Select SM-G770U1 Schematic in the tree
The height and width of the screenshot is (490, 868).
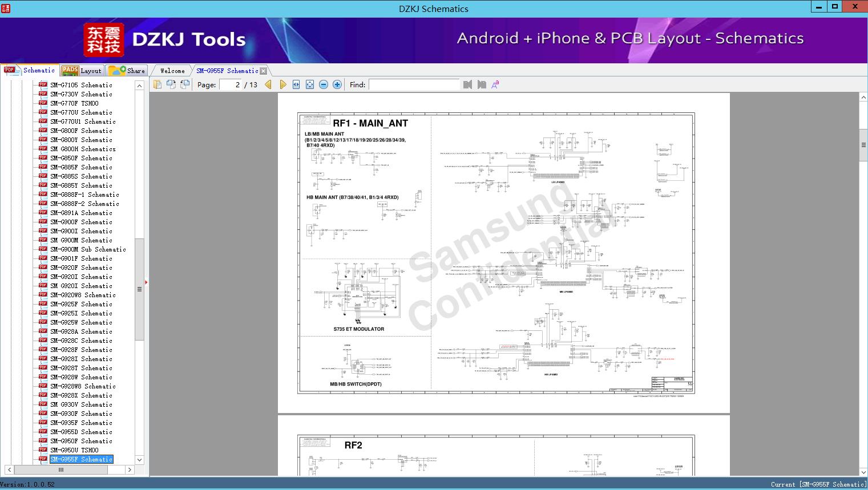tap(83, 122)
